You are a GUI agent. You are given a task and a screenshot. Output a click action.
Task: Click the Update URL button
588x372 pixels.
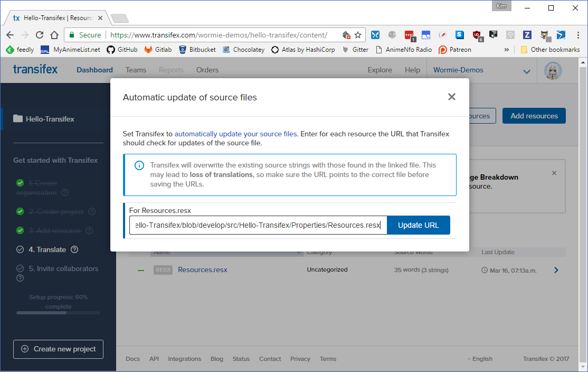click(x=418, y=225)
